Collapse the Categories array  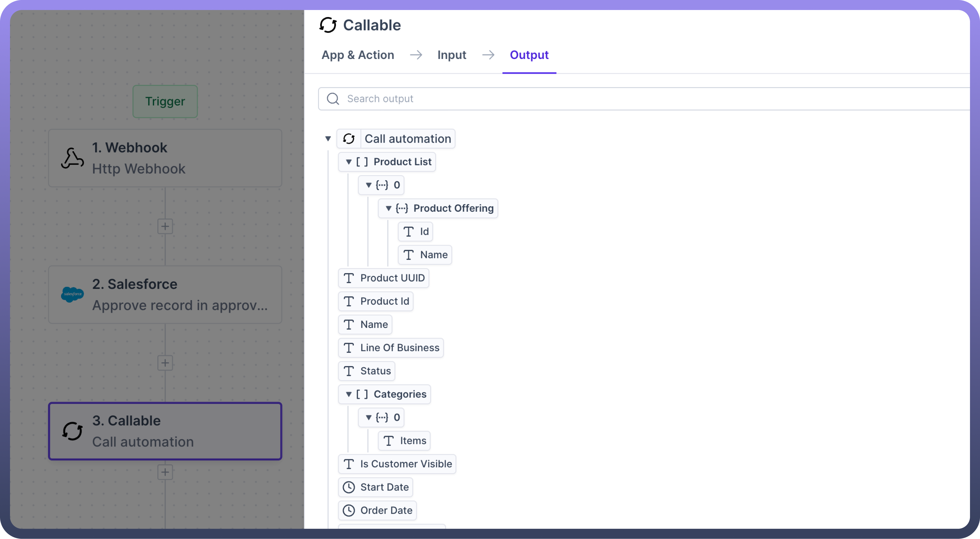click(348, 395)
